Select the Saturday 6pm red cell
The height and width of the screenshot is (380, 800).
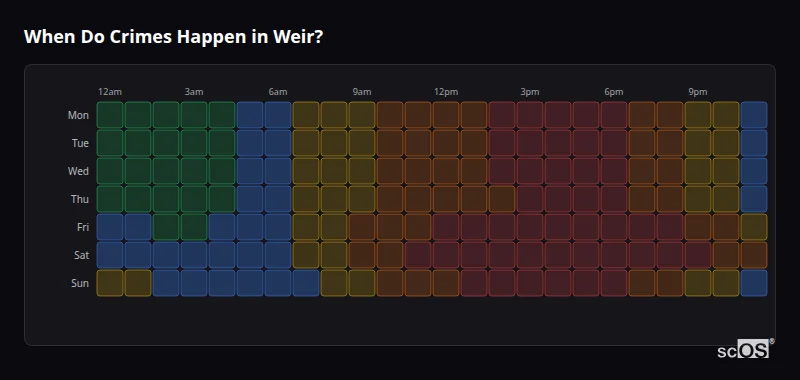point(614,255)
